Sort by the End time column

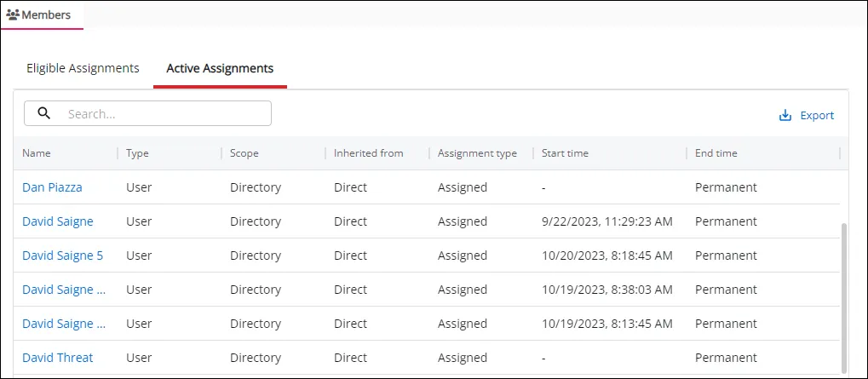[x=716, y=153]
